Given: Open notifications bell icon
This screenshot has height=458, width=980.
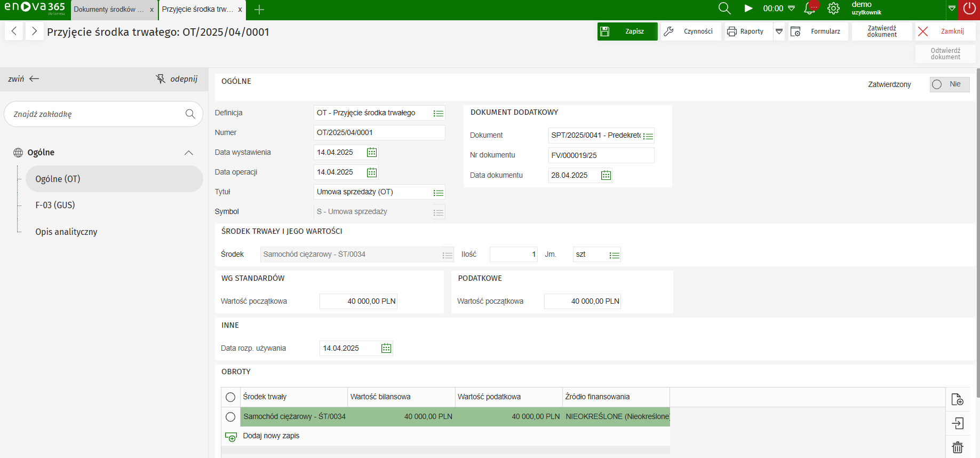Looking at the screenshot, I should (810, 9).
